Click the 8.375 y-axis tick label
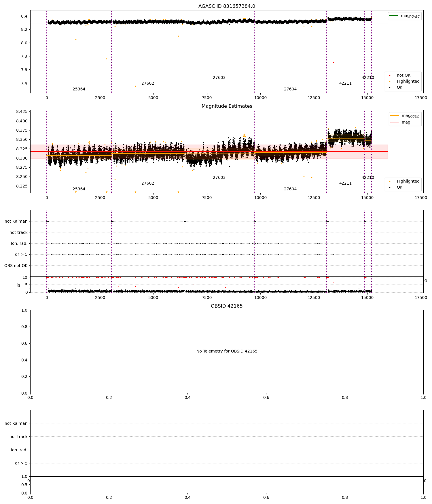This screenshot has width=432, height=504. coord(22,130)
